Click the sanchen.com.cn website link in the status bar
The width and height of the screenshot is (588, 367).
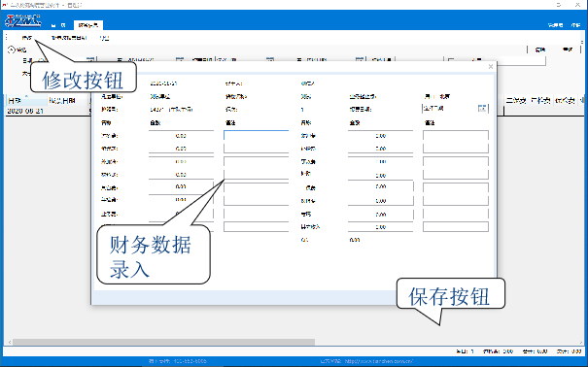coord(379,361)
